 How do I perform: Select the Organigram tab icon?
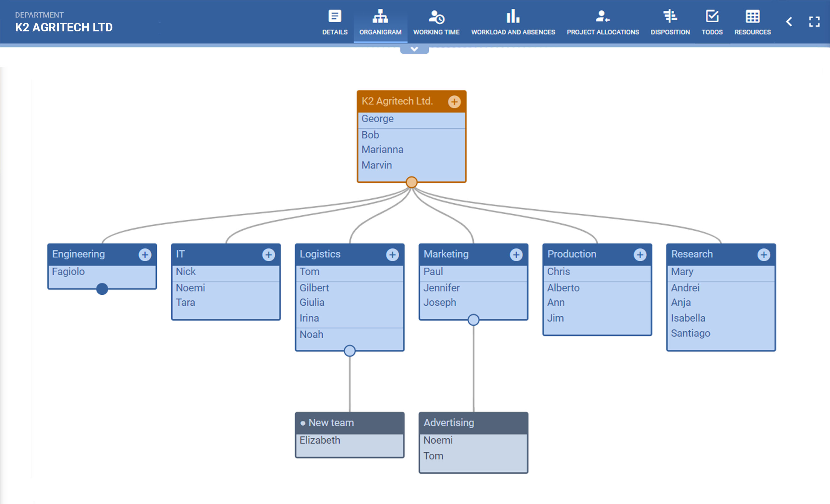click(x=380, y=16)
